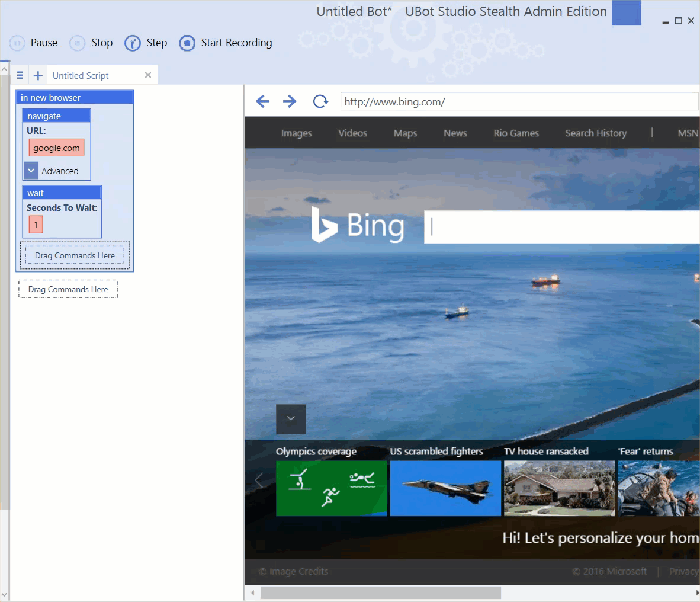700x602 pixels.
Task: Click the 'US scrambled fighters' headline text
Action: pyautogui.click(x=436, y=451)
